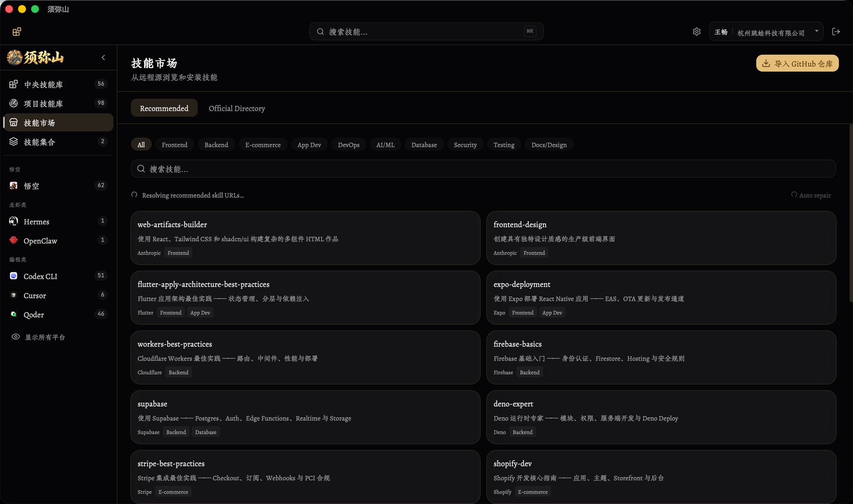Open settings gear icon

(696, 32)
